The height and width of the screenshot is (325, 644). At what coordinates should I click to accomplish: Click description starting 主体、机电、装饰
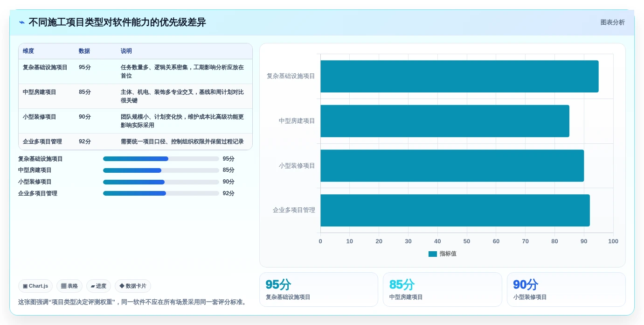pos(182,96)
